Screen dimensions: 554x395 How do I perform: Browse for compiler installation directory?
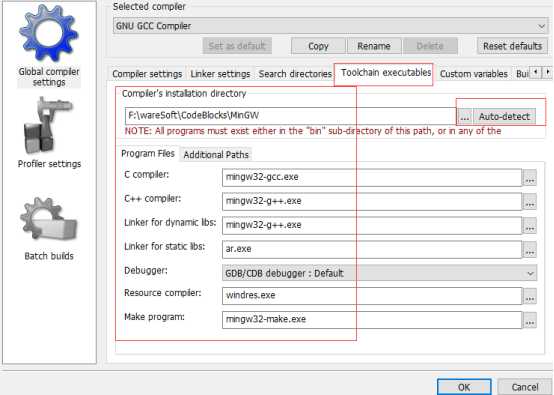[465, 117]
